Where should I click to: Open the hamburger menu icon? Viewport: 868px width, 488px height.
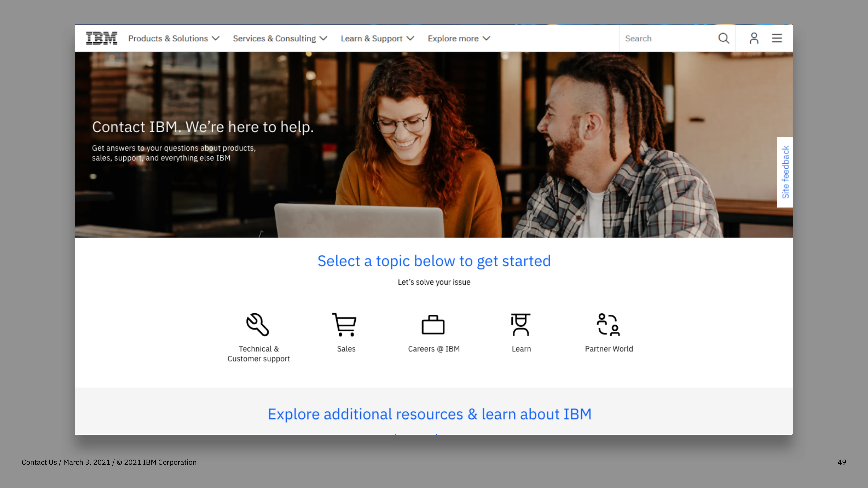pyautogui.click(x=777, y=38)
